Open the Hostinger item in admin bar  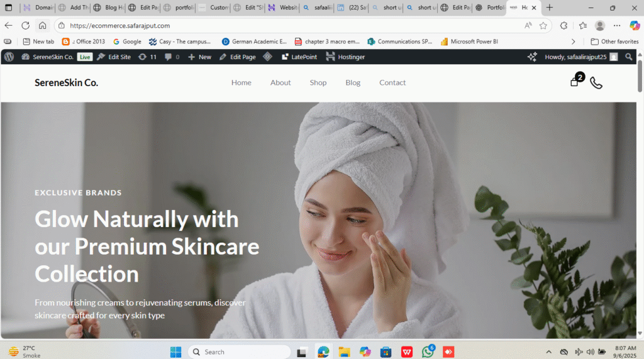click(x=345, y=57)
